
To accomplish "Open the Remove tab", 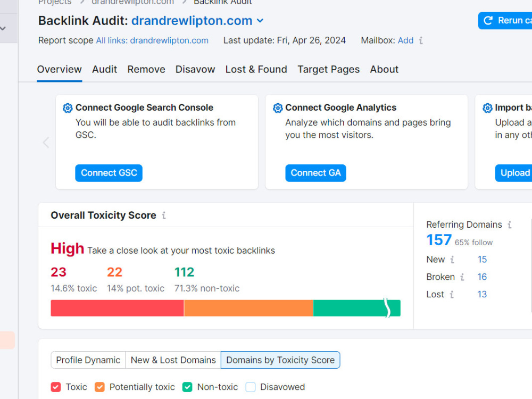I will [x=146, y=69].
